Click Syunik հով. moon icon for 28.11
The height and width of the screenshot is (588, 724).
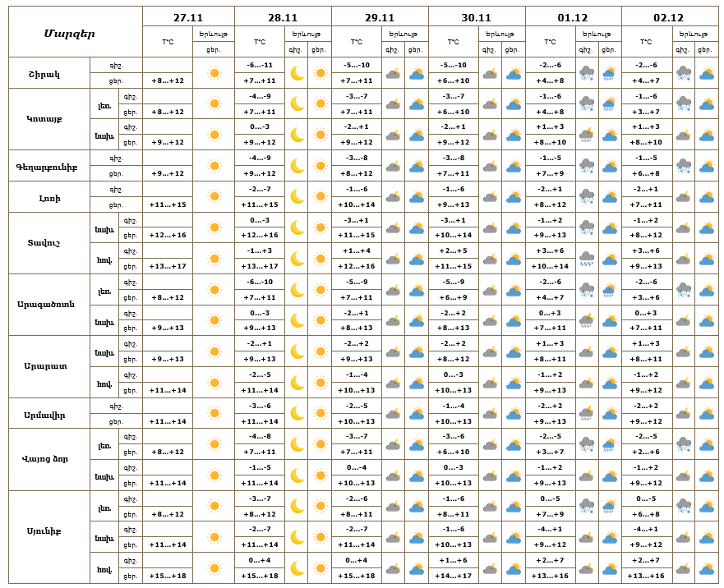click(297, 568)
